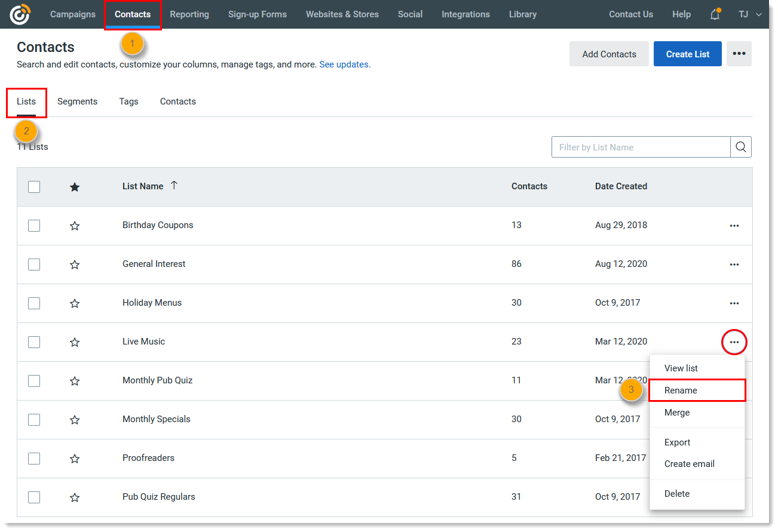The width and height of the screenshot is (778, 532).
Task: Star the General Interest list
Action: click(x=75, y=264)
